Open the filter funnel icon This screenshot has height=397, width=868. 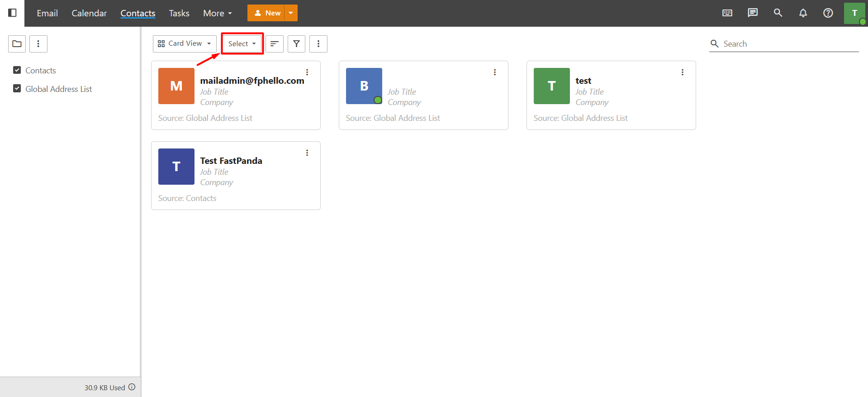[x=296, y=44]
